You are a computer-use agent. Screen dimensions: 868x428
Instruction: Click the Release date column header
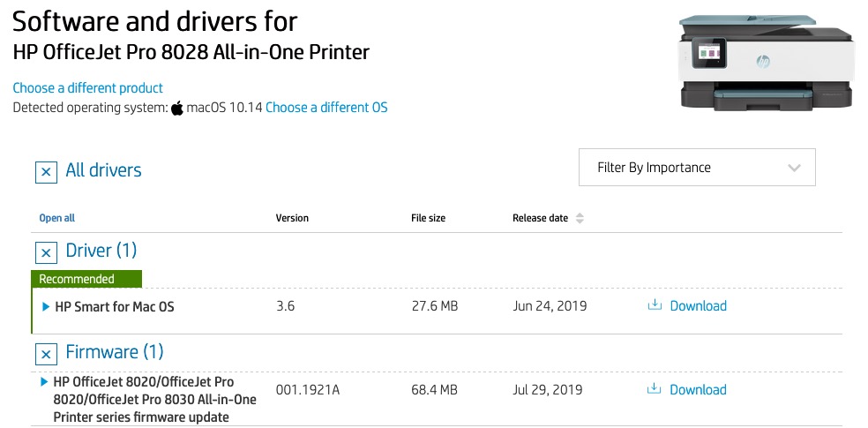540,218
